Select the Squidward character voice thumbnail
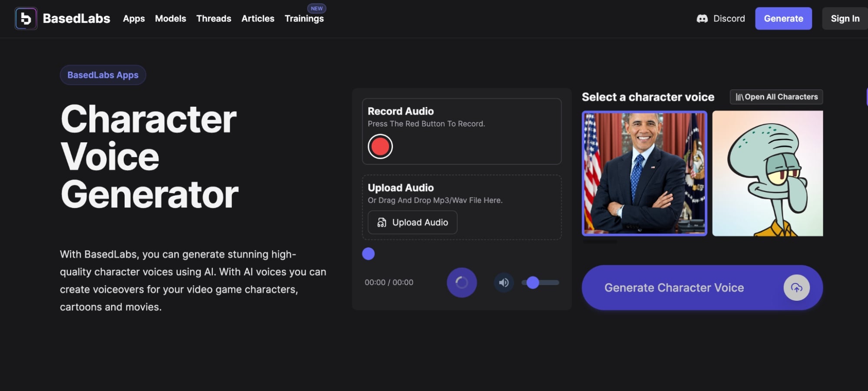This screenshot has height=391, width=868. 767,174
